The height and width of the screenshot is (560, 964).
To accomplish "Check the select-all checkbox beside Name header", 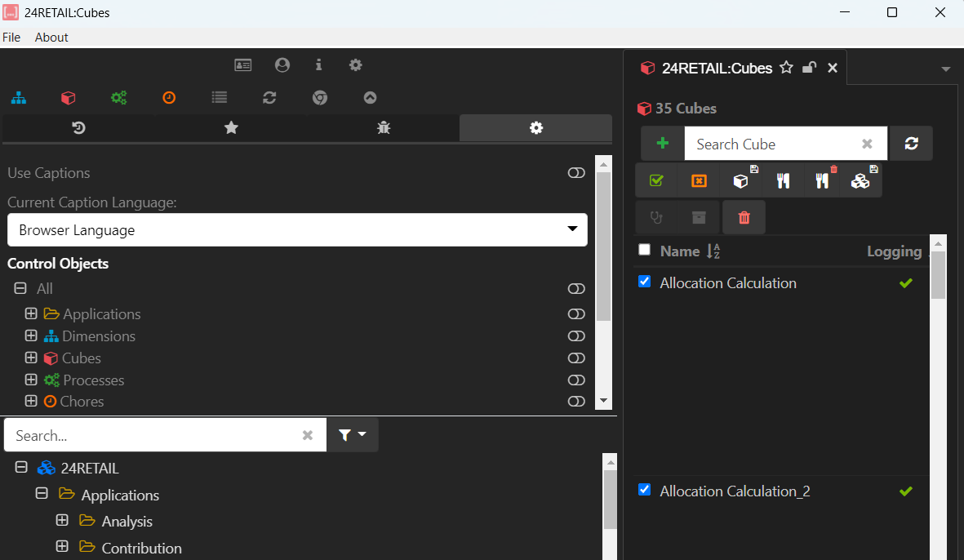I will (x=644, y=250).
